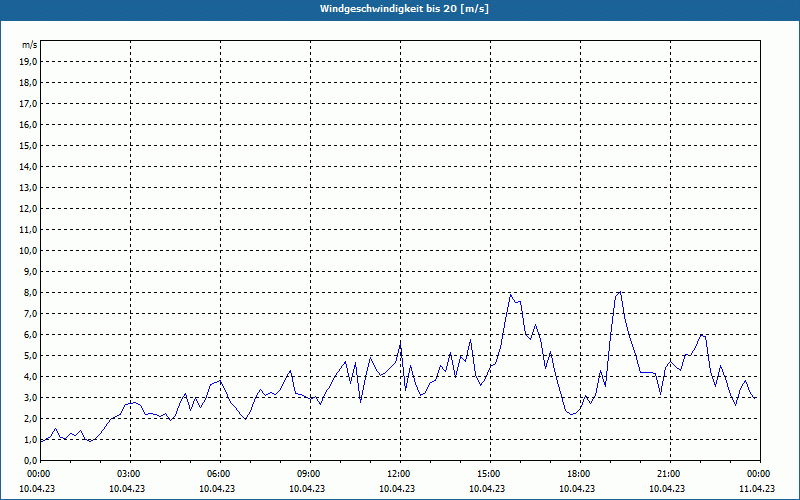Click the '12,0' axis tick label

(x=29, y=209)
